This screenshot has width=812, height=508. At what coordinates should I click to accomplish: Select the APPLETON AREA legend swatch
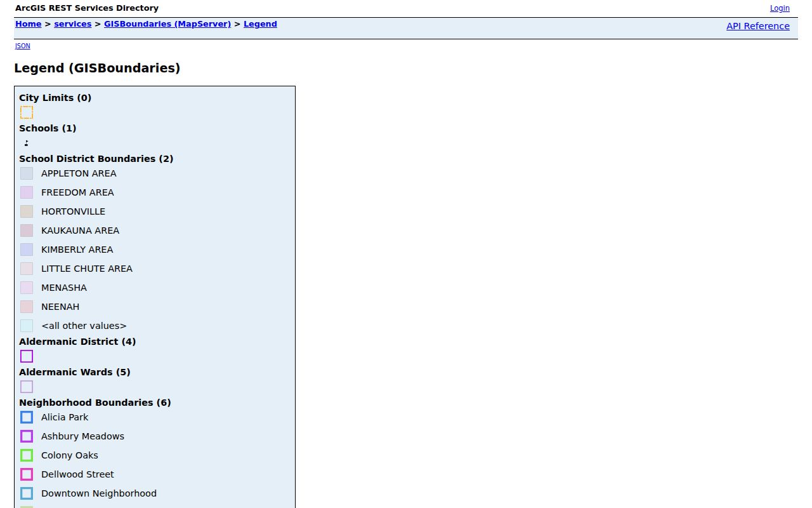[x=27, y=173]
